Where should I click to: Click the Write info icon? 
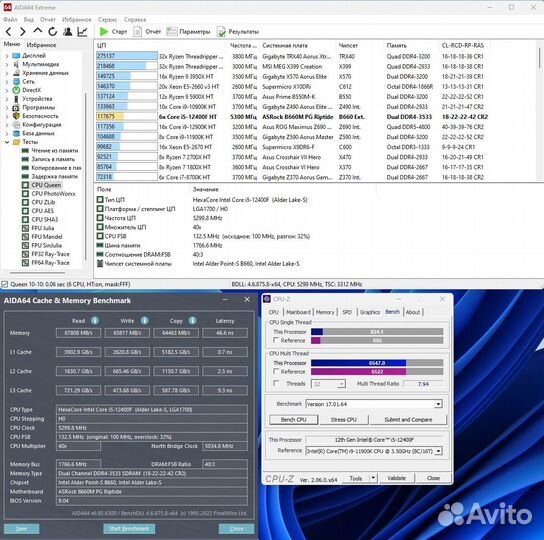click(x=144, y=321)
